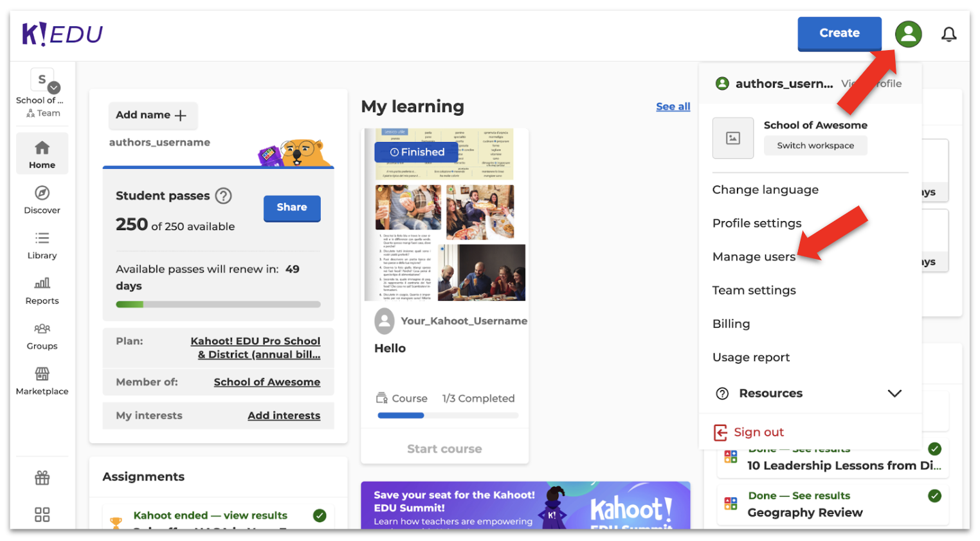Viewport: 980px width, 541px height.
Task: Click the Student passes help question mark
Action: pyautogui.click(x=223, y=196)
